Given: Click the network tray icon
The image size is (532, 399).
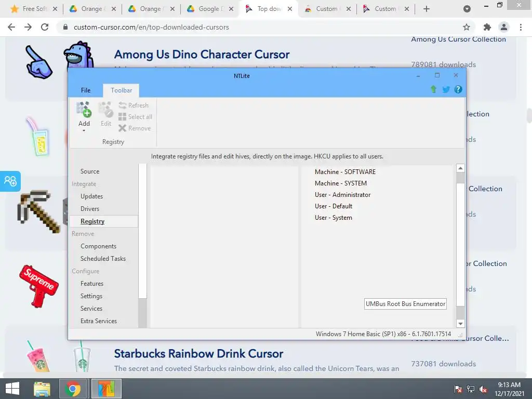Looking at the screenshot, I should (471, 389).
